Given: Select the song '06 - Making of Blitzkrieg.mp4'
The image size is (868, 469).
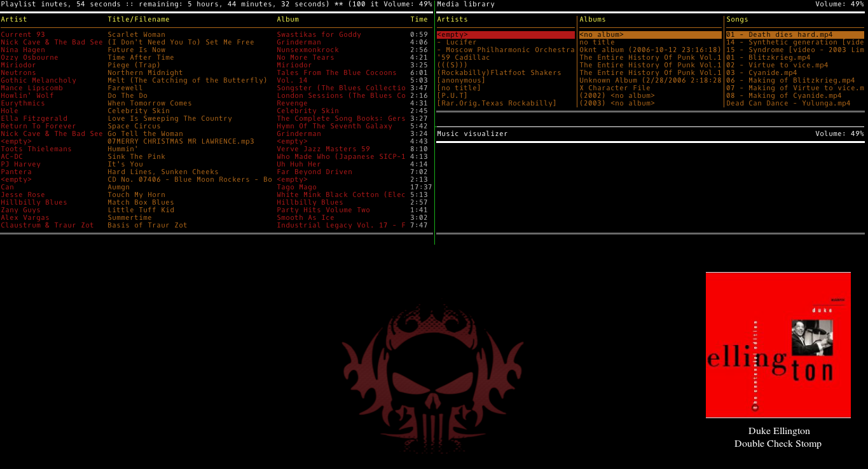Looking at the screenshot, I should pos(790,81).
